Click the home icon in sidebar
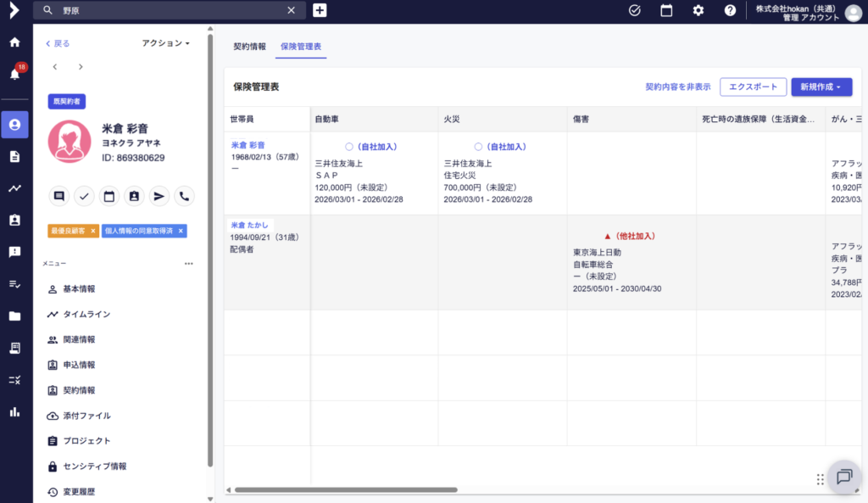Viewport: 868px width, 503px height. (14, 42)
